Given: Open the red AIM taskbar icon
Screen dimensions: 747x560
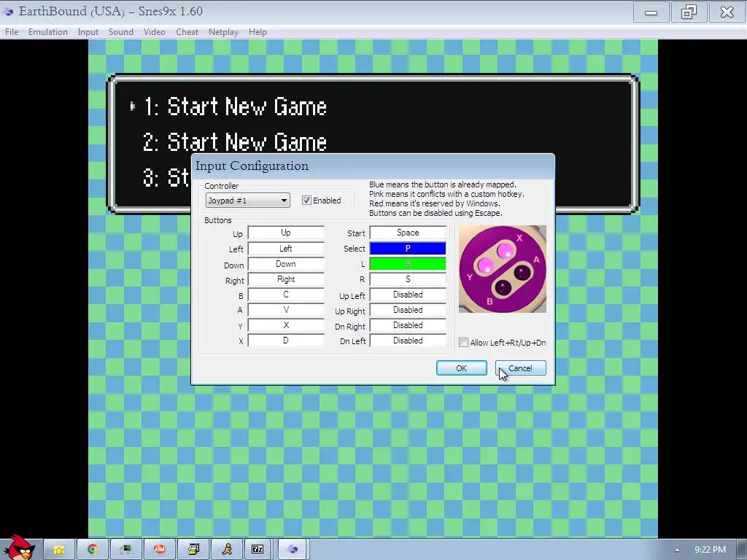Looking at the screenshot, I should pos(159,550).
